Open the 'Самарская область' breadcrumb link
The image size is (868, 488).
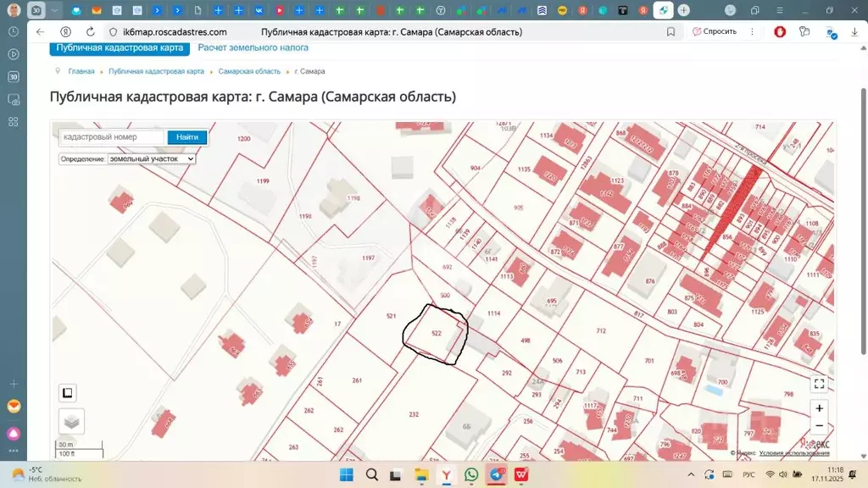(x=250, y=71)
